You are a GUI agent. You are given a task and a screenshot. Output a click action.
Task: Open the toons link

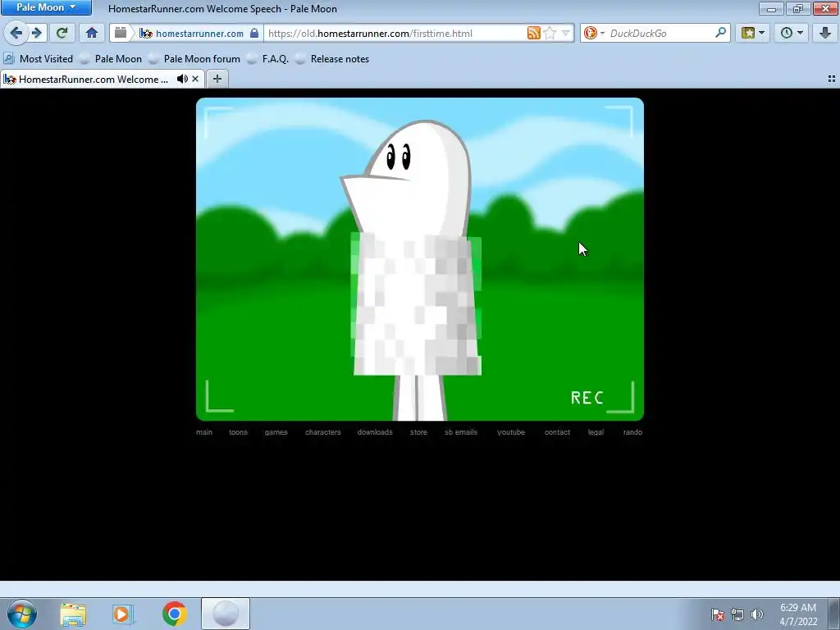tap(239, 432)
